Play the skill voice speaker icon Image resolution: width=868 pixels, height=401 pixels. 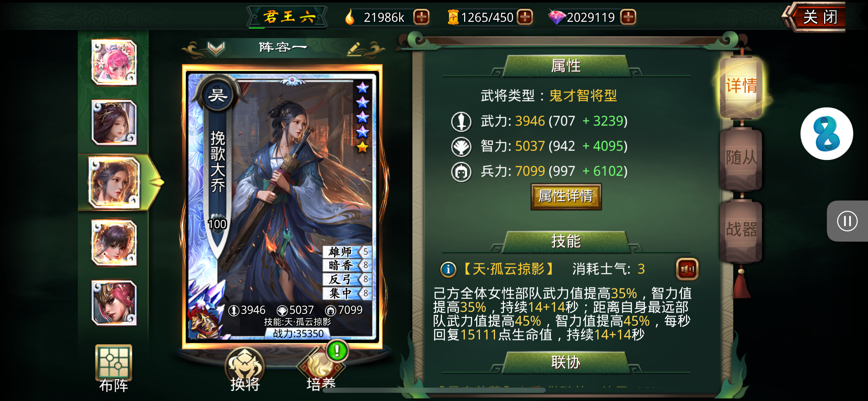pos(687,269)
